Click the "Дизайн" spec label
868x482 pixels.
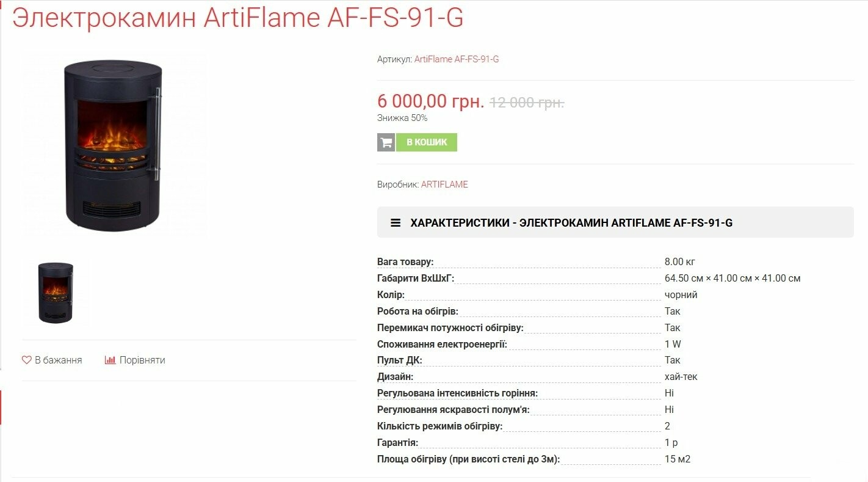[x=395, y=377]
